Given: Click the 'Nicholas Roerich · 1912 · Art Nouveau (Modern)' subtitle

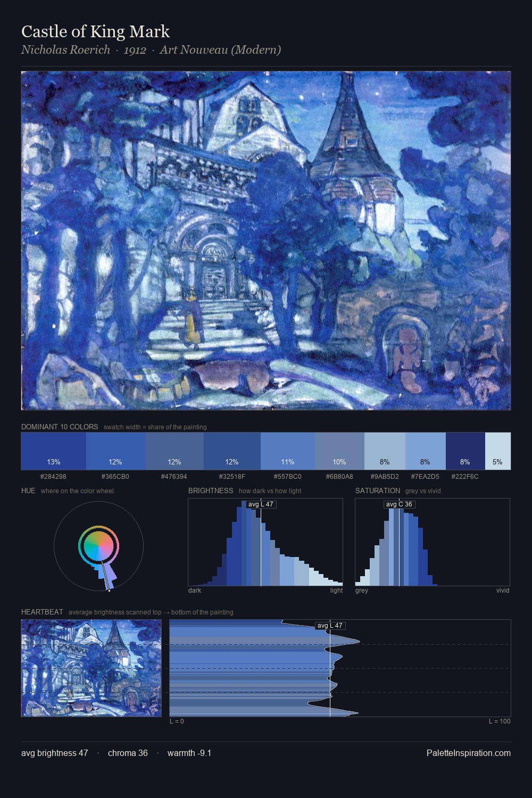Looking at the screenshot, I should [x=151, y=50].
